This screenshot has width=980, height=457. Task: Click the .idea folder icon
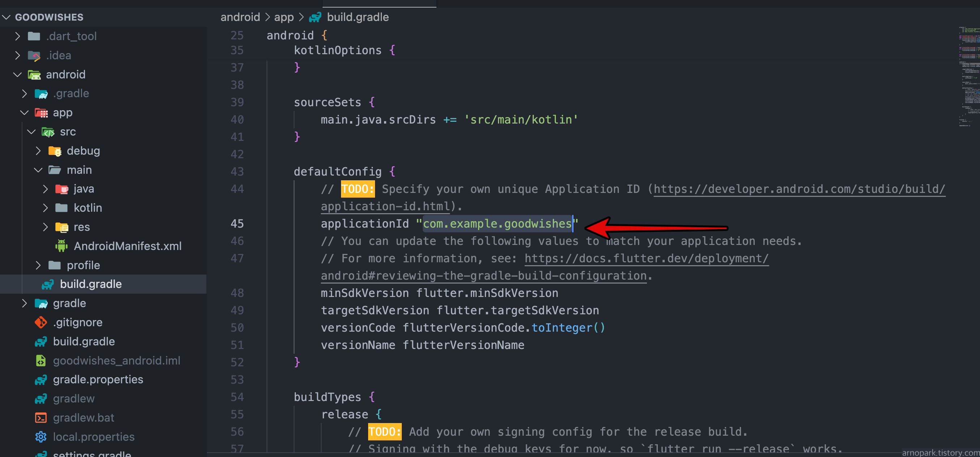(x=34, y=56)
